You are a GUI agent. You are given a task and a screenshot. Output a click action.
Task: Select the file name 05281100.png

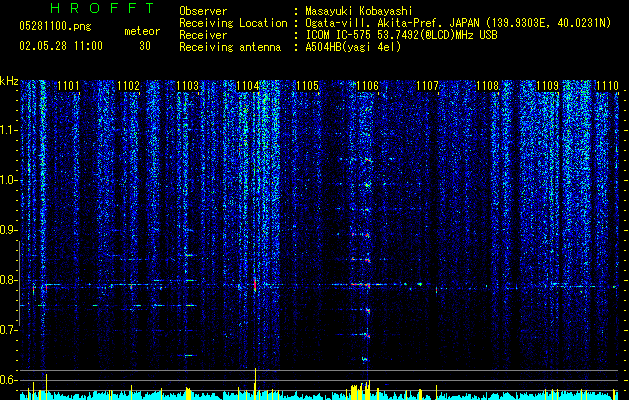coord(55,27)
